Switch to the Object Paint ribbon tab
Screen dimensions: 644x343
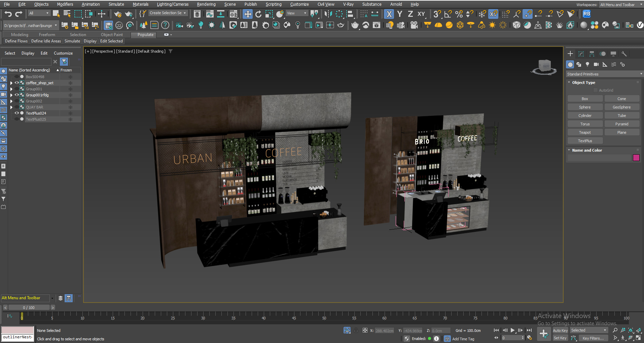[112, 35]
